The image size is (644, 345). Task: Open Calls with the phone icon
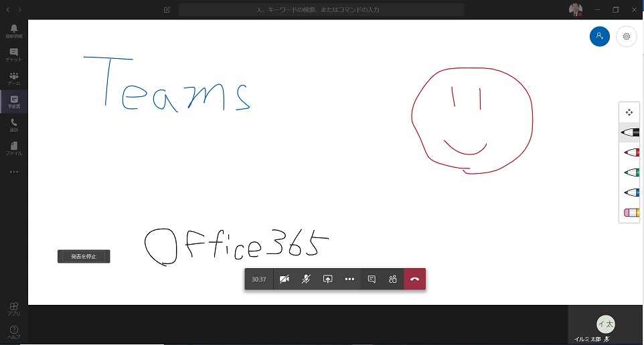point(13,125)
